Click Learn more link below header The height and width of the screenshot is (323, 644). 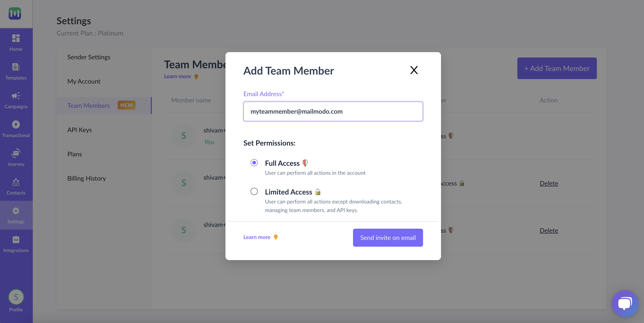(177, 76)
